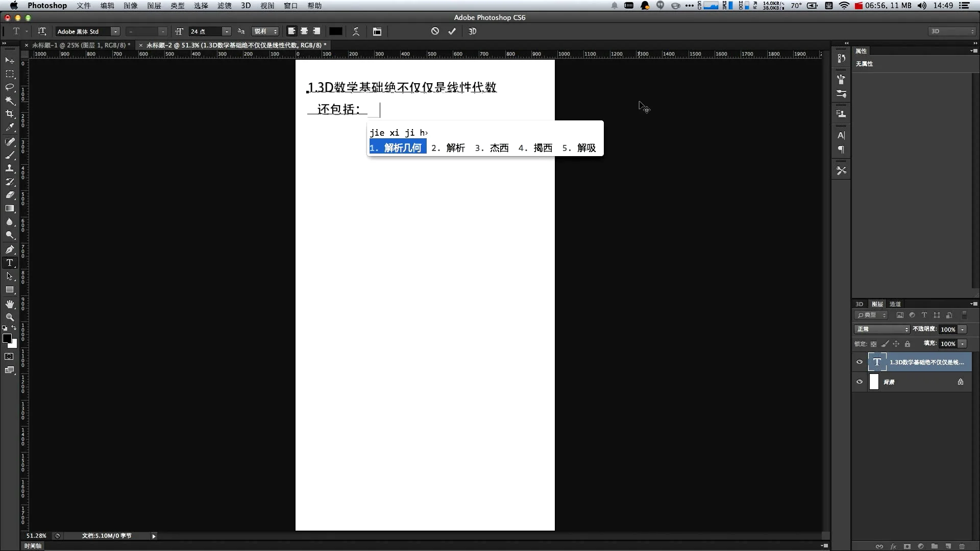The image size is (980, 551).
Task: Right align the text
Action: 316,31
